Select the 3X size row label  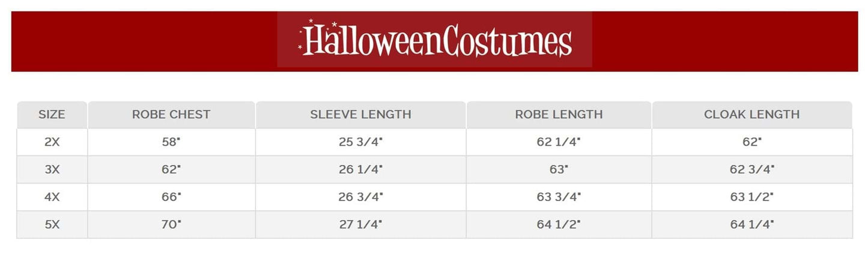(52, 170)
